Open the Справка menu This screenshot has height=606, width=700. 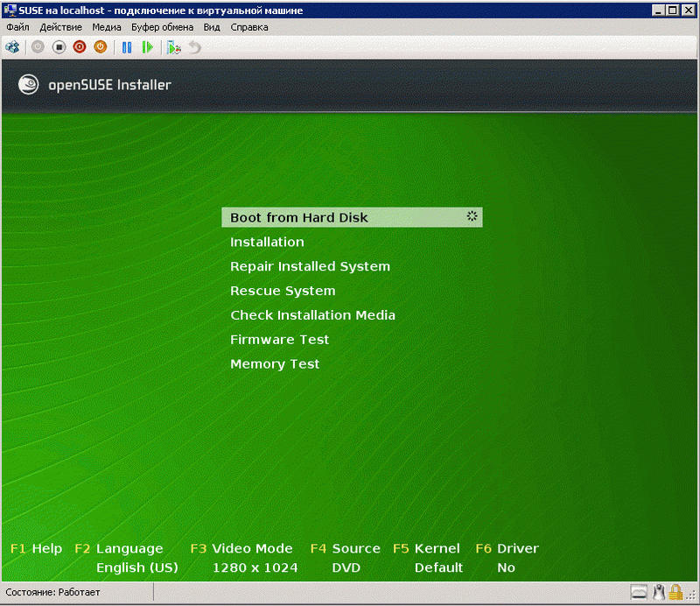pos(249,27)
